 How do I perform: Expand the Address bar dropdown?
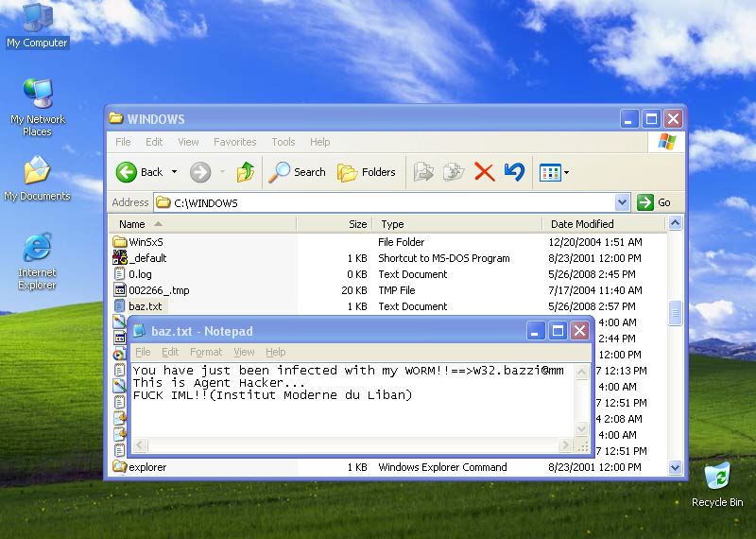(x=622, y=202)
